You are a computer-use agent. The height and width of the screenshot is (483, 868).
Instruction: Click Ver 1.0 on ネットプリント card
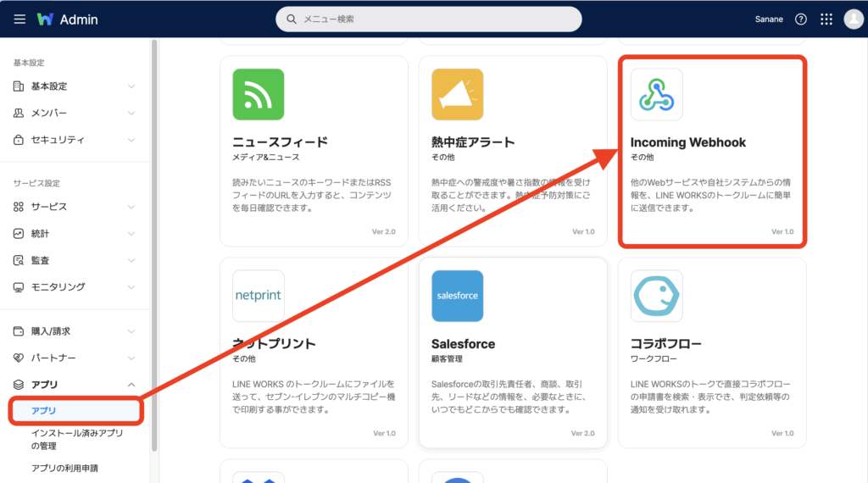[x=384, y=433]
